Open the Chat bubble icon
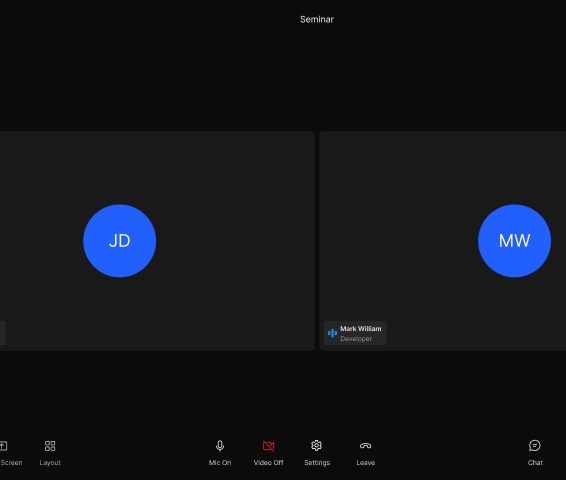This screenshot has height=480, width=566. pos(535,446)
